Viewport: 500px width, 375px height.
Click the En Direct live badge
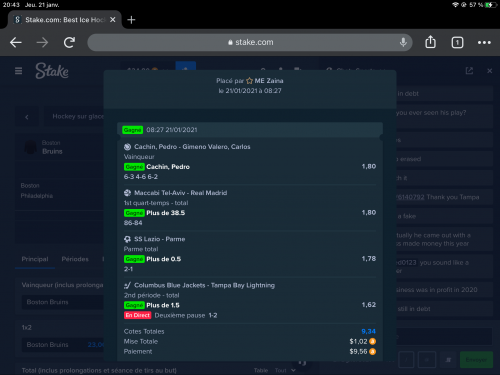click(138, 315)
